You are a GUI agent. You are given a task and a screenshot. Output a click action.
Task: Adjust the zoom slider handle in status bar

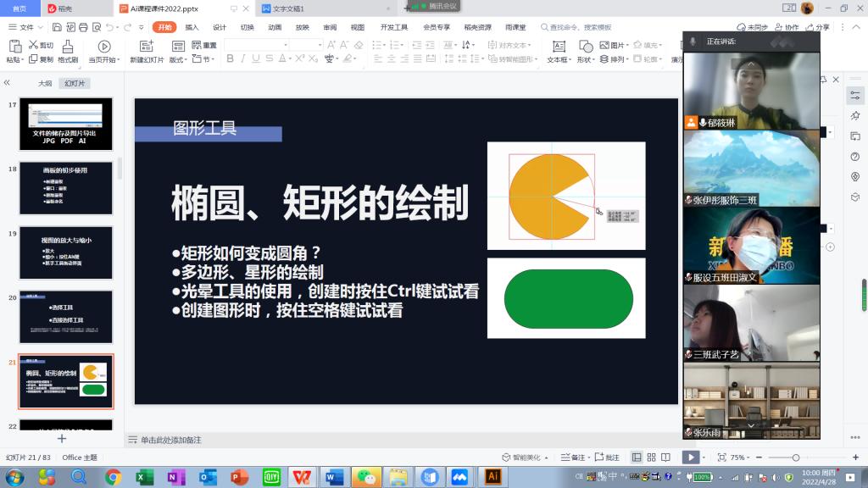click(795, 457)
